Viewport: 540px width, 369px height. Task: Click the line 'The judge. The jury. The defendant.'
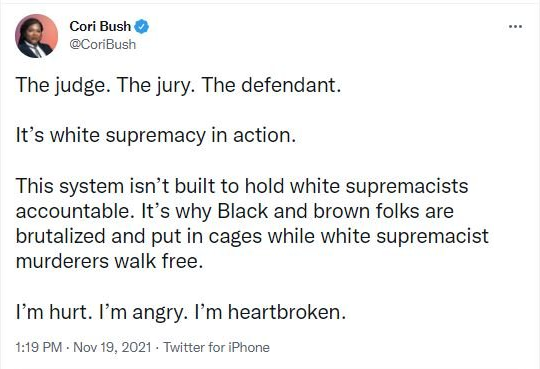178,85
